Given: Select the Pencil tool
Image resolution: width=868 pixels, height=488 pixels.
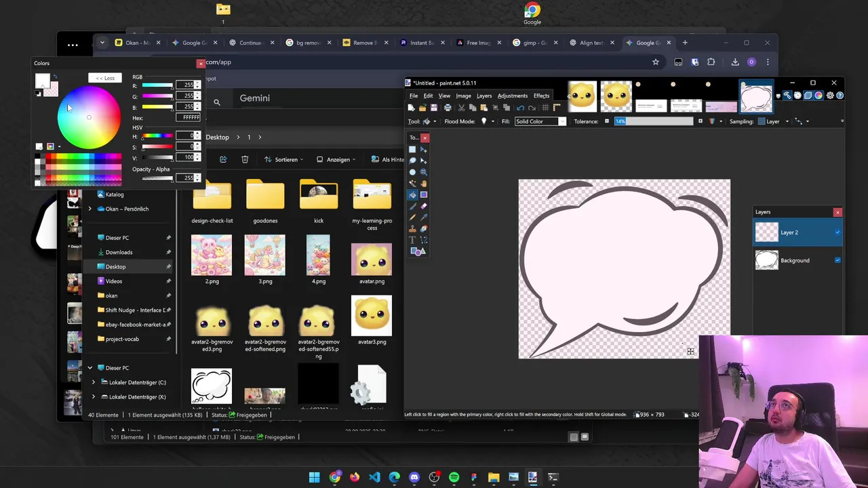Looking at the screenshot, I should click(412, 217).
